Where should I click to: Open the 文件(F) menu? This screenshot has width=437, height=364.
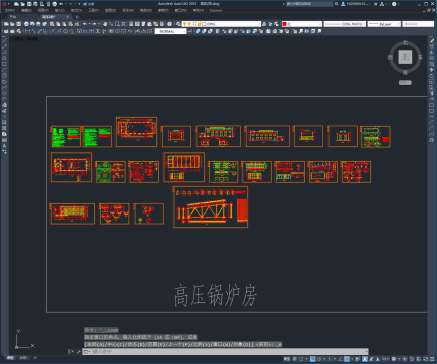(x=9, y=10)
